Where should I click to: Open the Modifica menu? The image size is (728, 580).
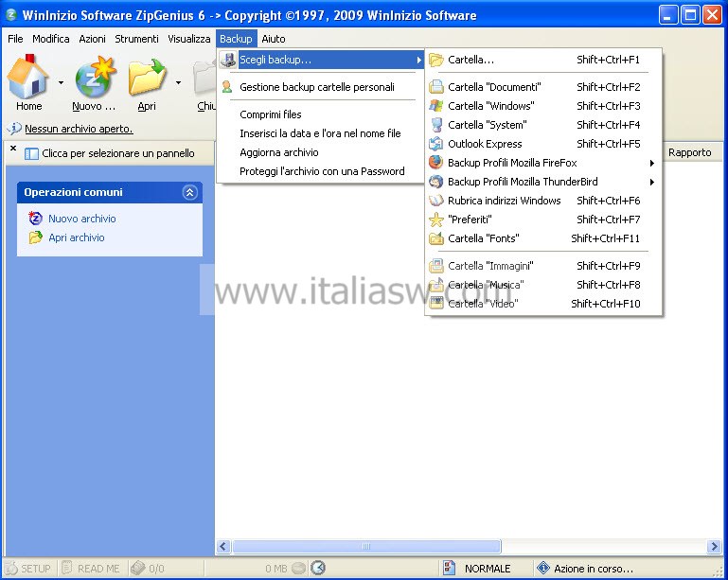pos(50,39)
